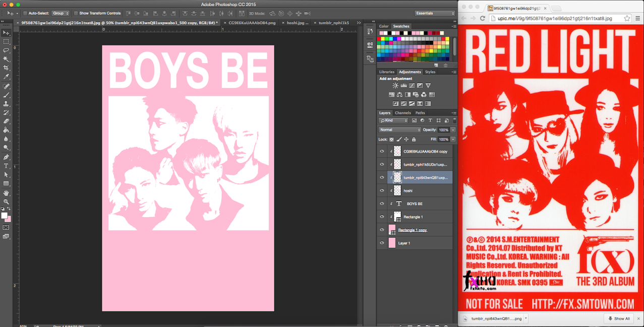The height and width of the screenshot is (327, 644).
Task: Open the Swatches panel flyout menu
Action: pyautogui.click(x=454, y=26)
